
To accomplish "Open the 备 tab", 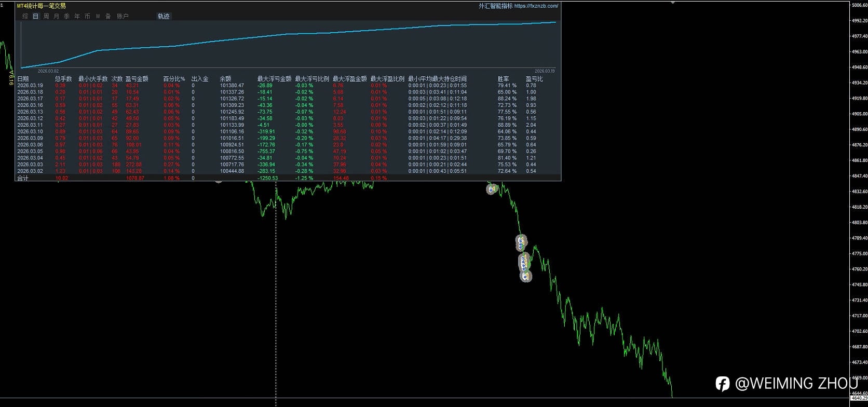I will [x=108, y=17].
